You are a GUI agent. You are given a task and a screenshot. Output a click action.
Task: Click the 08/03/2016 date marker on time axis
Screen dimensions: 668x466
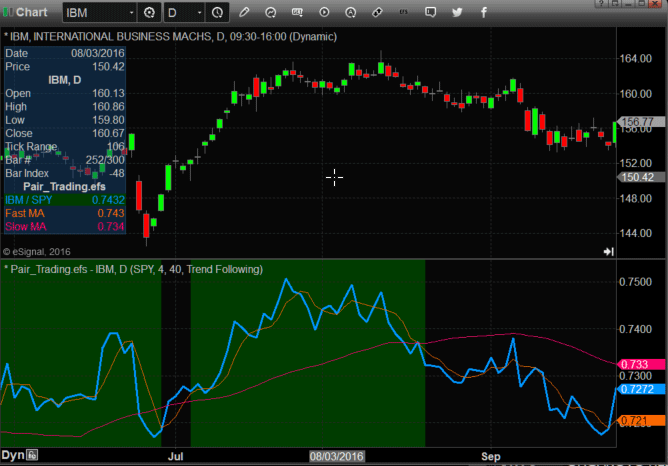337,457
